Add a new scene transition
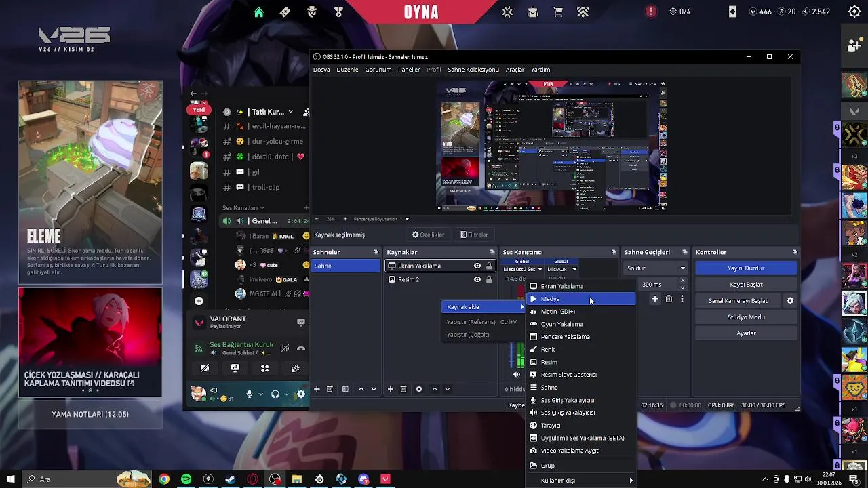The height and width of the screenshot is (488, 868). tap(655, 299)
